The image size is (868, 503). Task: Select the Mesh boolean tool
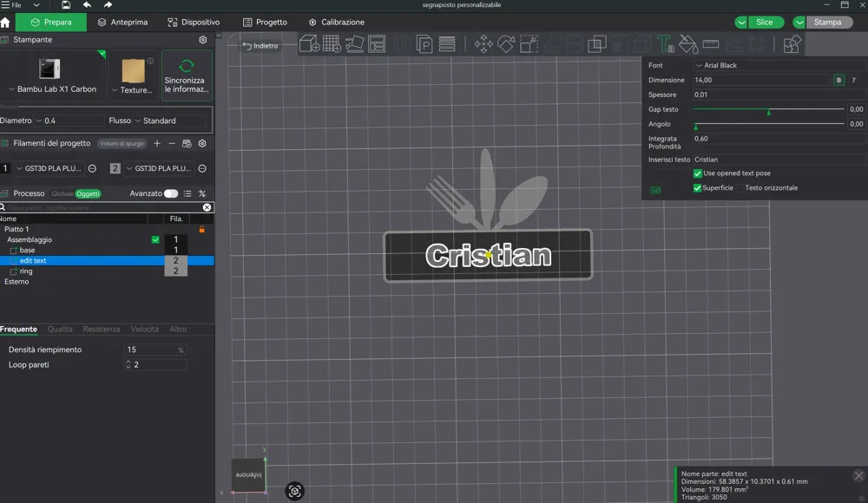coord(597,43)
